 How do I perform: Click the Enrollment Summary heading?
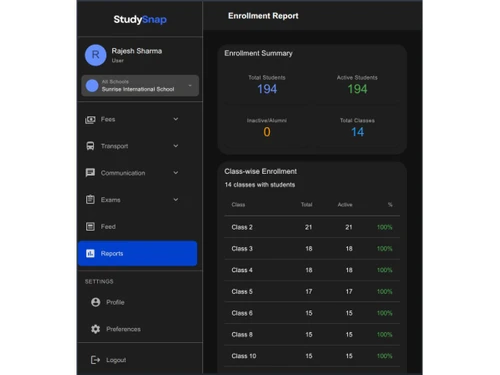[258, 53]
